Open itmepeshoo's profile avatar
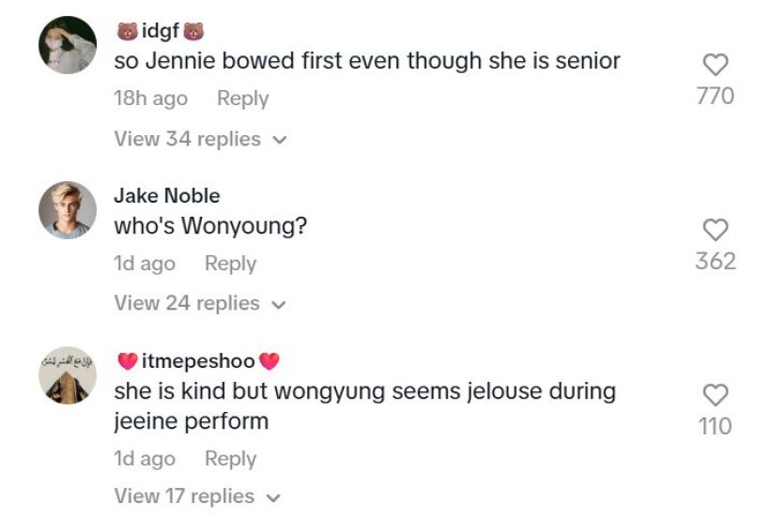This screenshot has width=770, height=532. (68, 375)
